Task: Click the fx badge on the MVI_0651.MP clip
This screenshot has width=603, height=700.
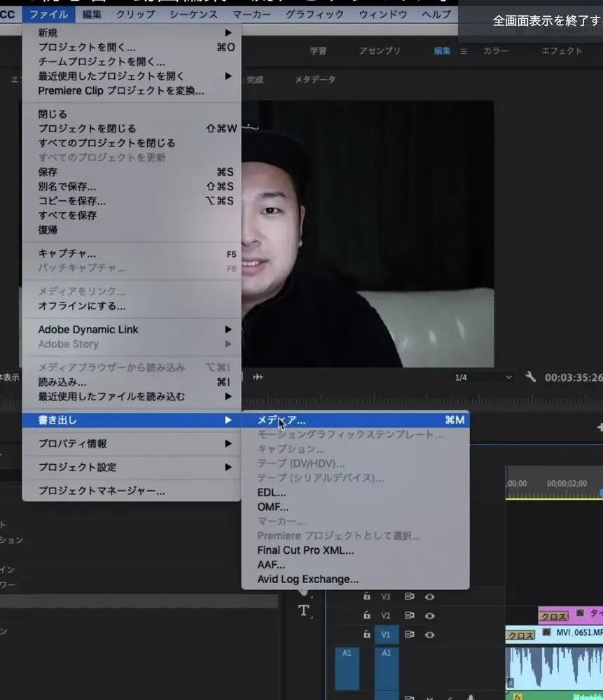Action: coord(546,631)
